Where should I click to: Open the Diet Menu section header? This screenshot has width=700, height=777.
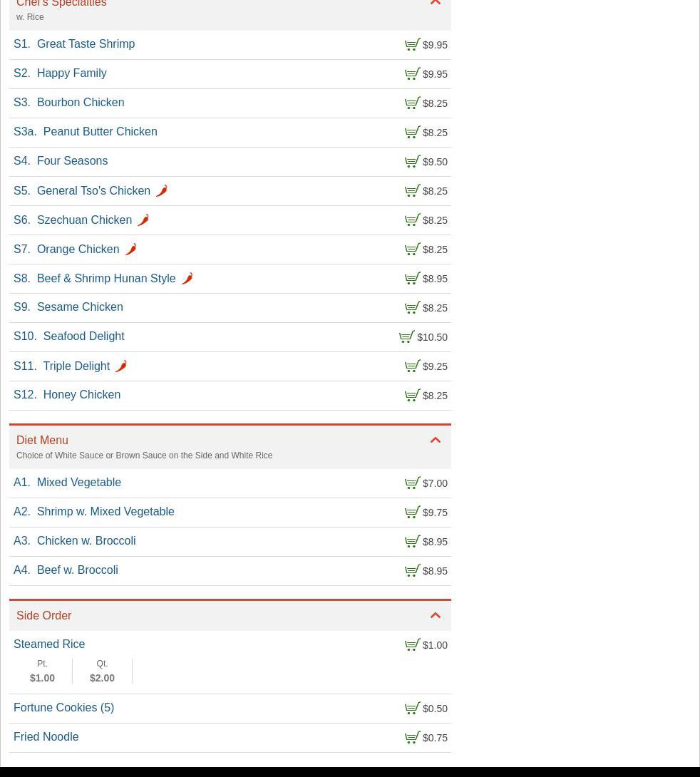[42, 441]
